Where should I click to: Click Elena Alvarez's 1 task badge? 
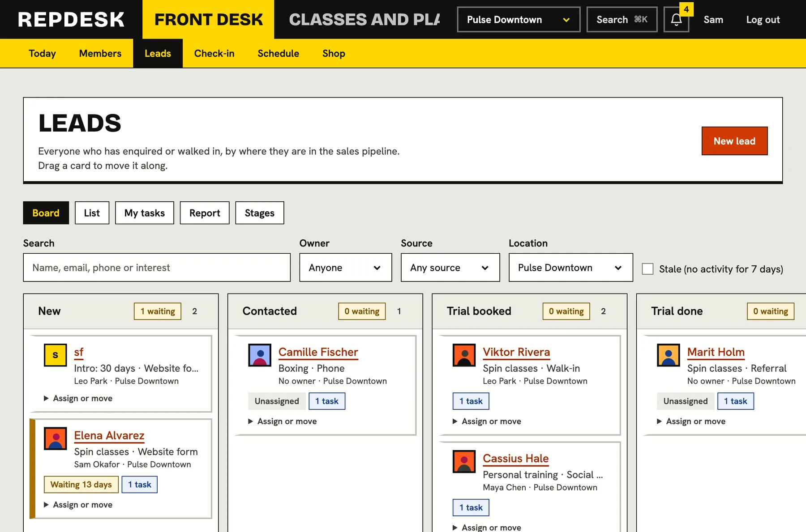tap(140, 485)
